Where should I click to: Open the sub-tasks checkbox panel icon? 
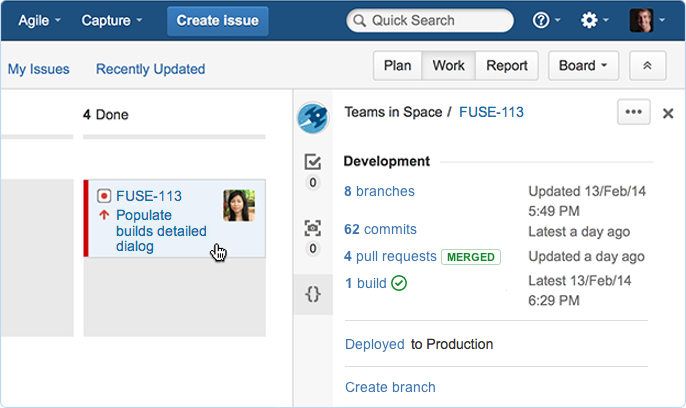(x=313, y=162)
